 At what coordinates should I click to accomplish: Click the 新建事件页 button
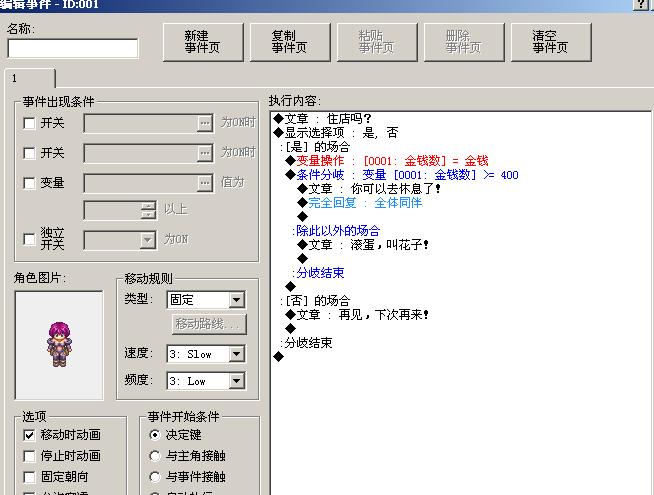203,42
